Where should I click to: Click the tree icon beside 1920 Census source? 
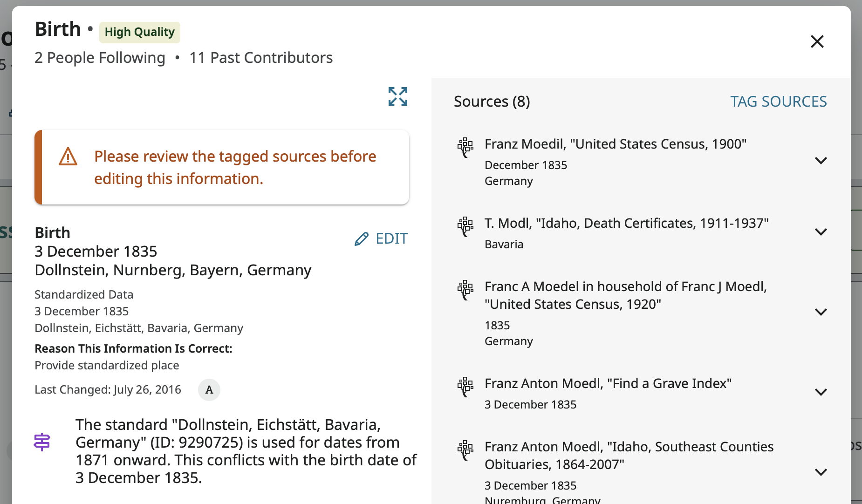click(465, 290)
